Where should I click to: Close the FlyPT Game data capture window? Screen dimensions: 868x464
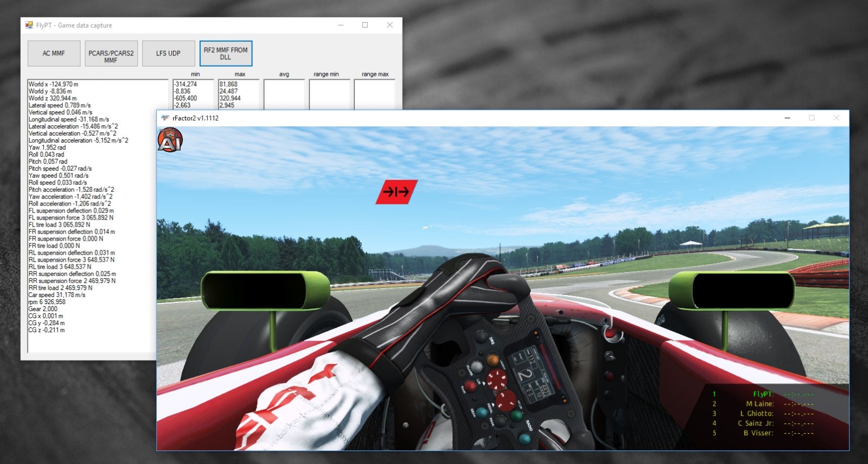(390, 25)
